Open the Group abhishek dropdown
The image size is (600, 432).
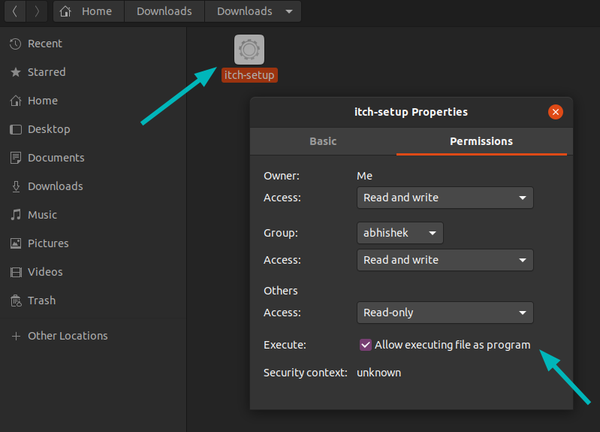[x=400, y=232]
